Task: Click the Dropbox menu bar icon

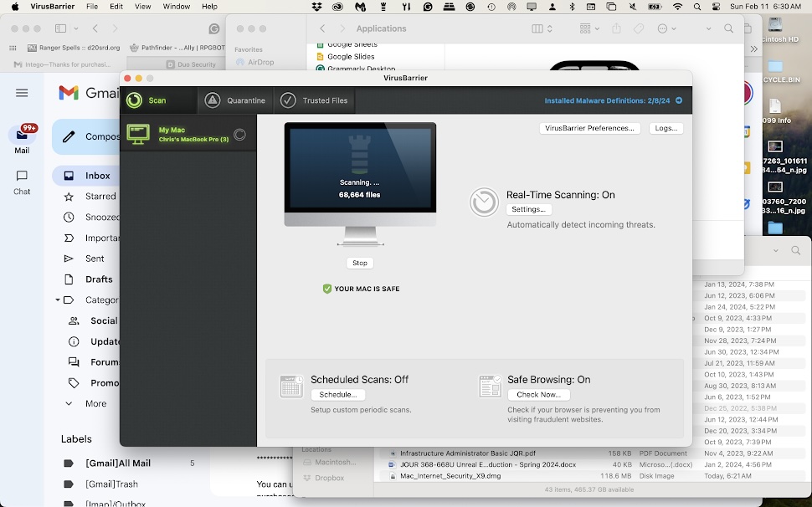Action: tap(317, 6)
